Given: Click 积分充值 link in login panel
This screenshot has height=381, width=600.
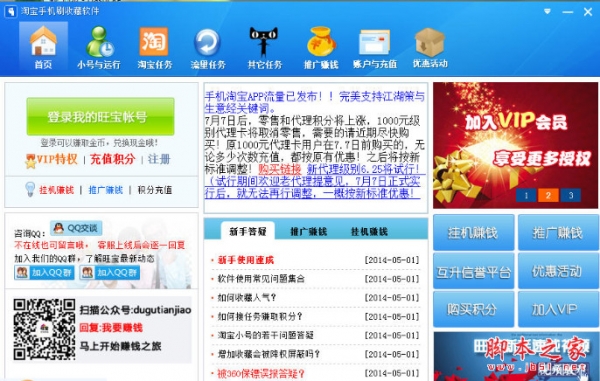Looking at the screenshot, I should 155,190.
